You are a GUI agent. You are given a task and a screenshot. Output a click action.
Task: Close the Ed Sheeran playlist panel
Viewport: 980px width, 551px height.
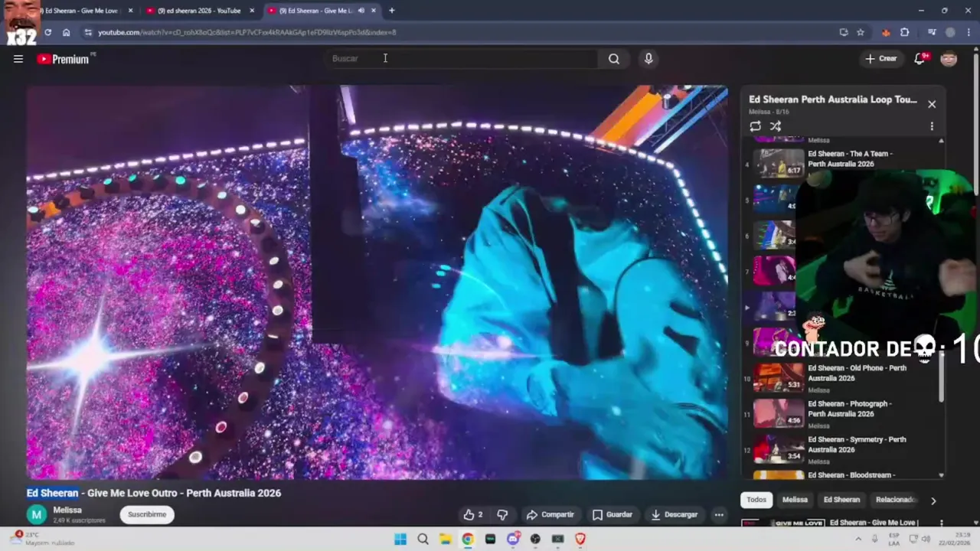click(932, 104)
